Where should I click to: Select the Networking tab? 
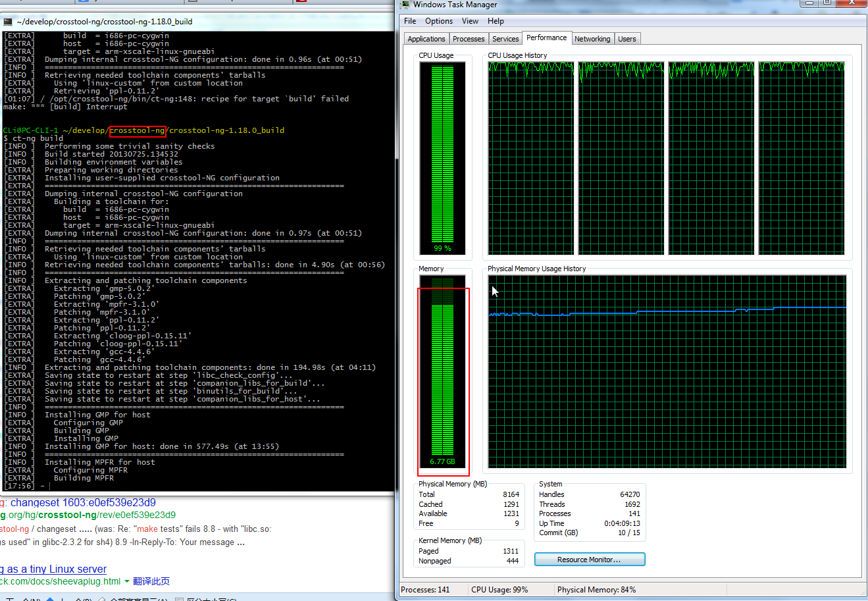592,39
